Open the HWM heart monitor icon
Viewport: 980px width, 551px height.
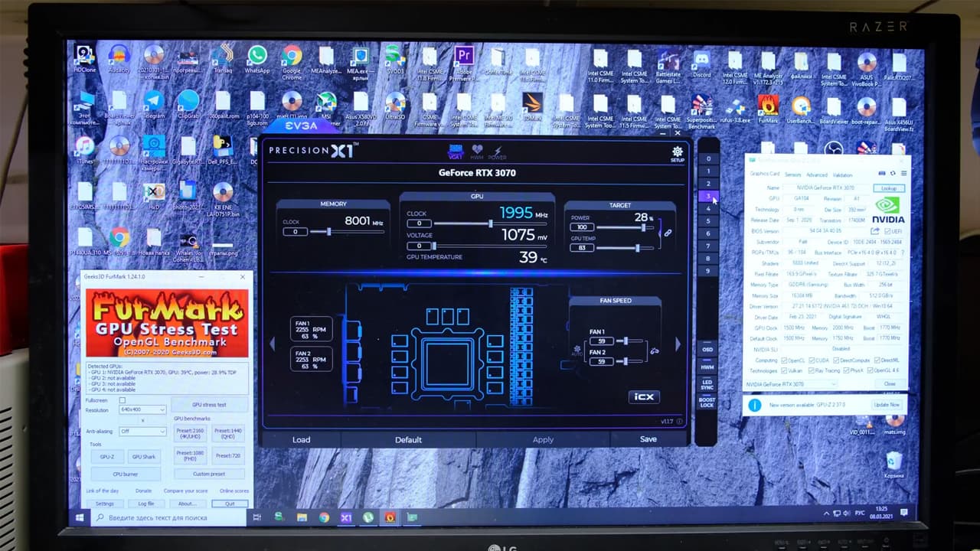477,151
